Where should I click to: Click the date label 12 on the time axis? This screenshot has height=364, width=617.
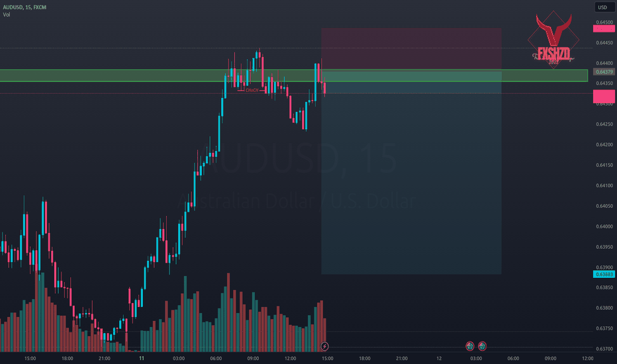click(439, 358)
